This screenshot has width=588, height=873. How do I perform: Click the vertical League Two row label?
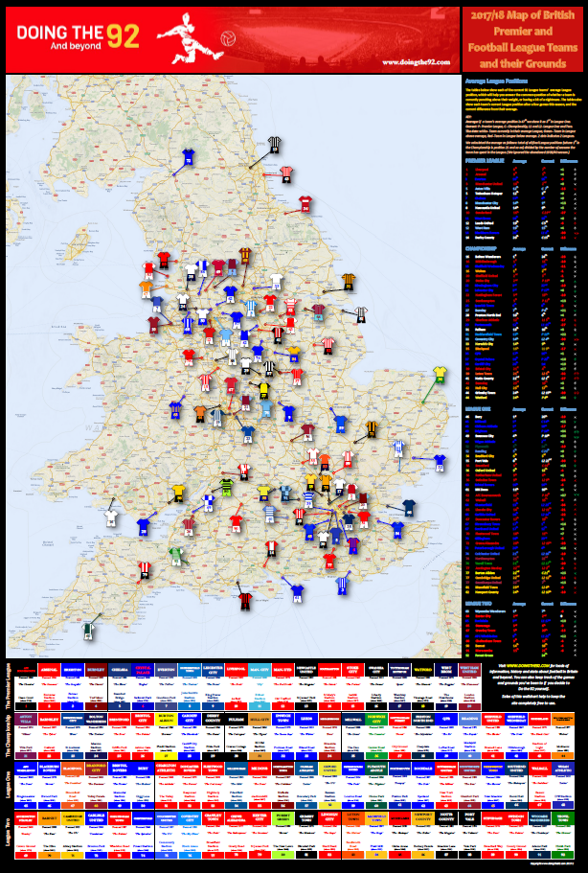click(x=9, y=834)
